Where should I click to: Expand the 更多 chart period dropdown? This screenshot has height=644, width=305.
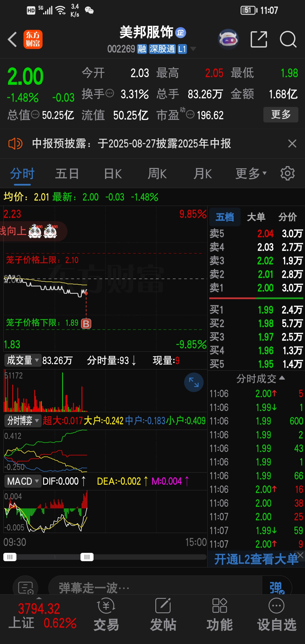[x=251, y=174]
